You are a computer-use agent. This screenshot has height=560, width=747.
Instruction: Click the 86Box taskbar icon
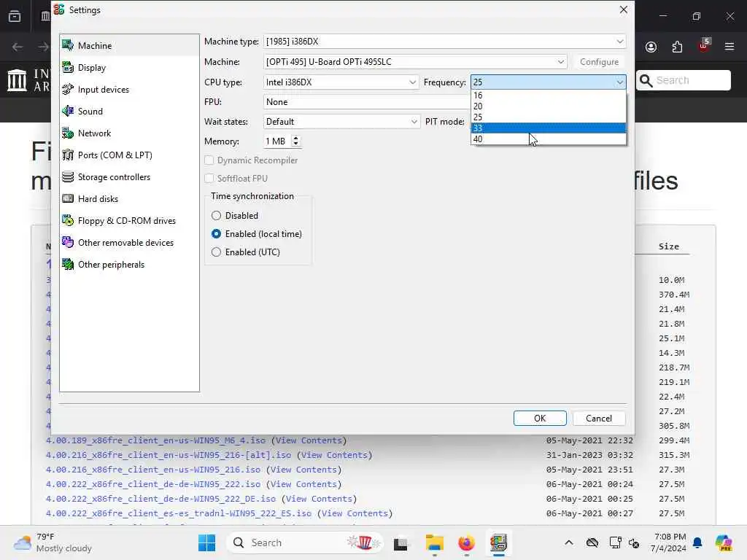click(498, 542)
